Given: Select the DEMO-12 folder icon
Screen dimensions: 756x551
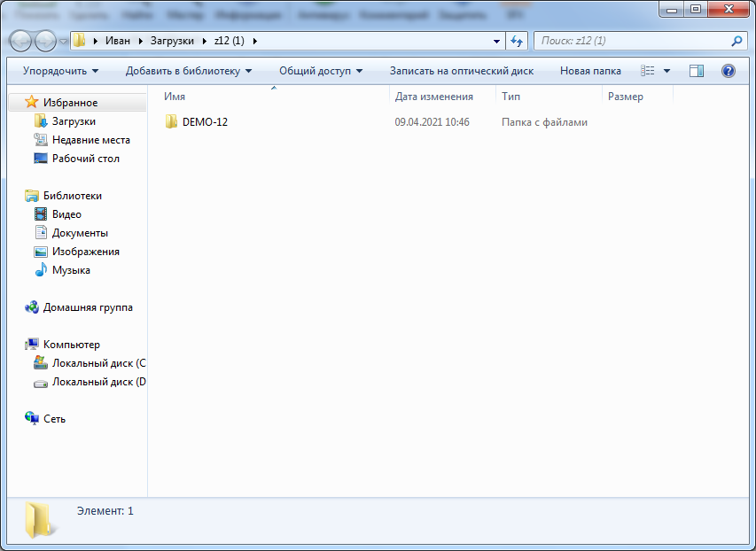Looking at the screenshot, I should [171, 122].
